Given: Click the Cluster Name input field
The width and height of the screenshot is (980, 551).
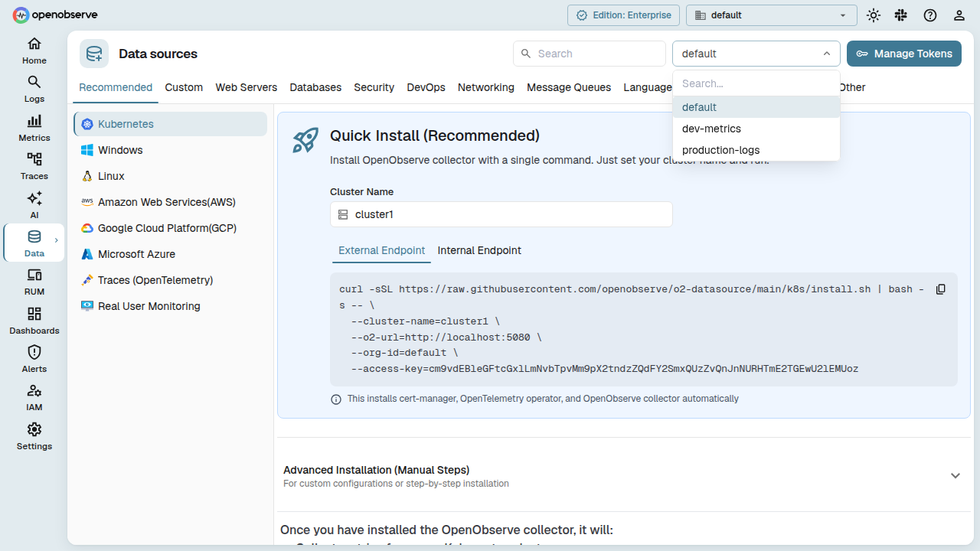Looking at the screenshot, I should click(x=501, y=214).
